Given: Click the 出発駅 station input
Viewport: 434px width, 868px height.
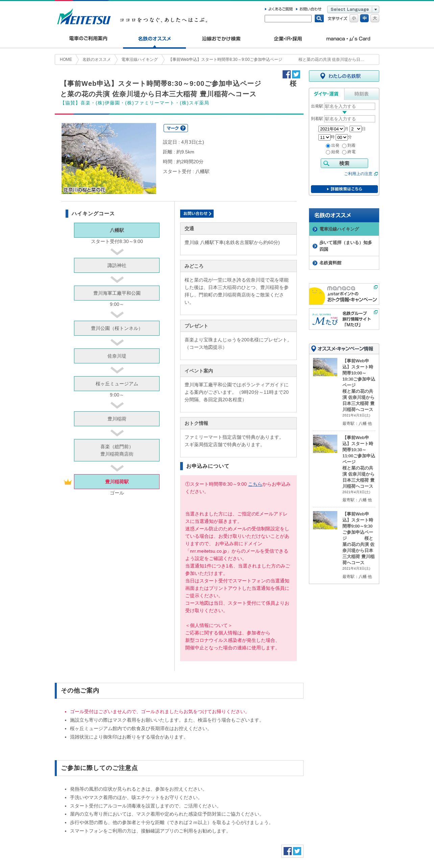Looking at the screenshot, I should tap(349, 106).
